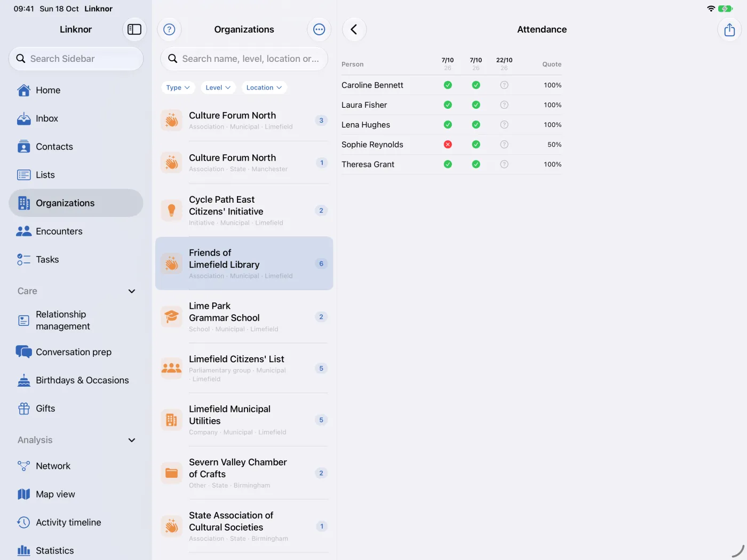Image resolution: width=747 pixels, height=560 pixels.
Task: Focus the organizations search field
Action: pos(244,59)
